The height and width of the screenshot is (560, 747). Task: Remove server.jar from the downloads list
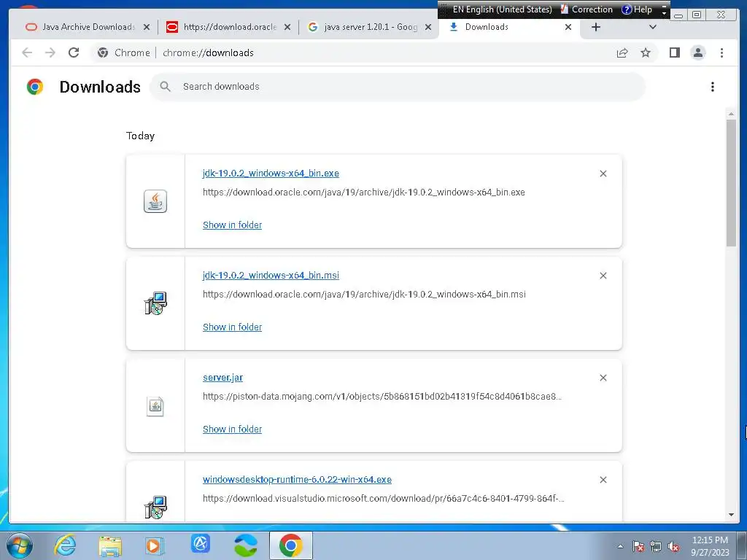tap(603, 378)
